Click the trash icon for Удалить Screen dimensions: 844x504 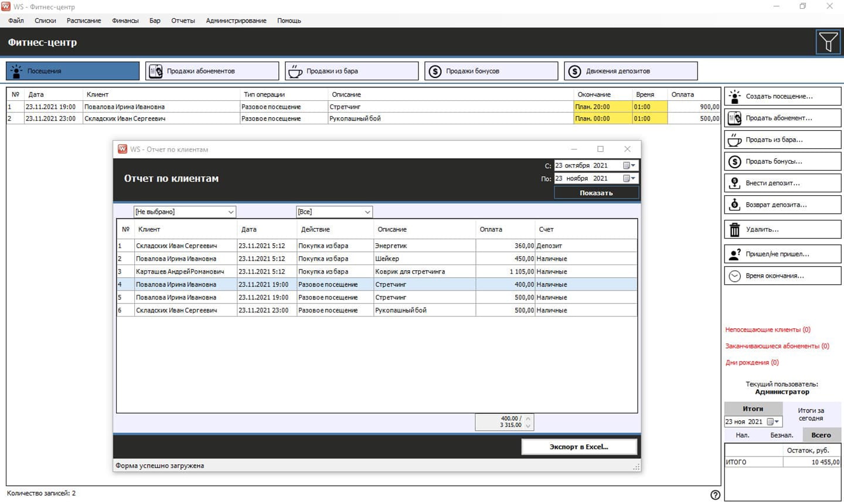coord(734,230)
